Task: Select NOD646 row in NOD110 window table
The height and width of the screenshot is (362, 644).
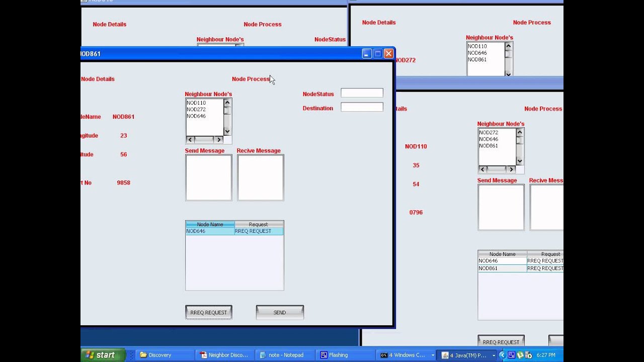Action: click(521, 261)
